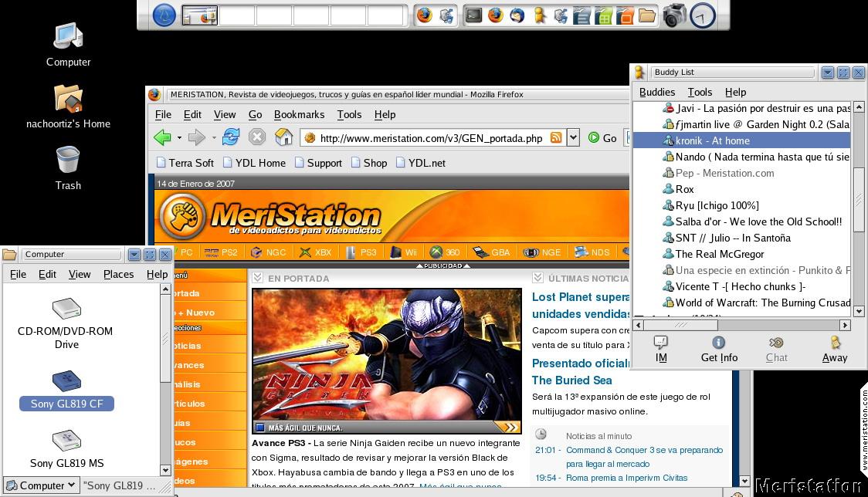Select the XBX platform tab
The height and width of the screenshot is (497, 868).
tap(316, 252)
